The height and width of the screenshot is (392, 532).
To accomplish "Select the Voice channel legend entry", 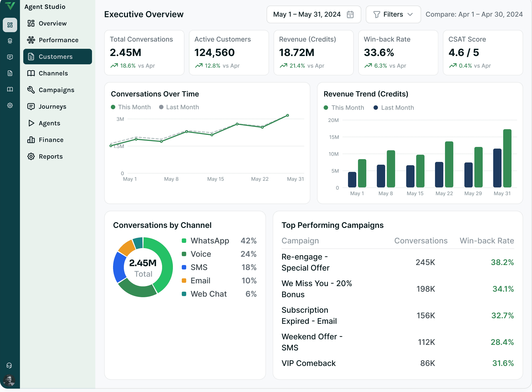I will 219,254.
